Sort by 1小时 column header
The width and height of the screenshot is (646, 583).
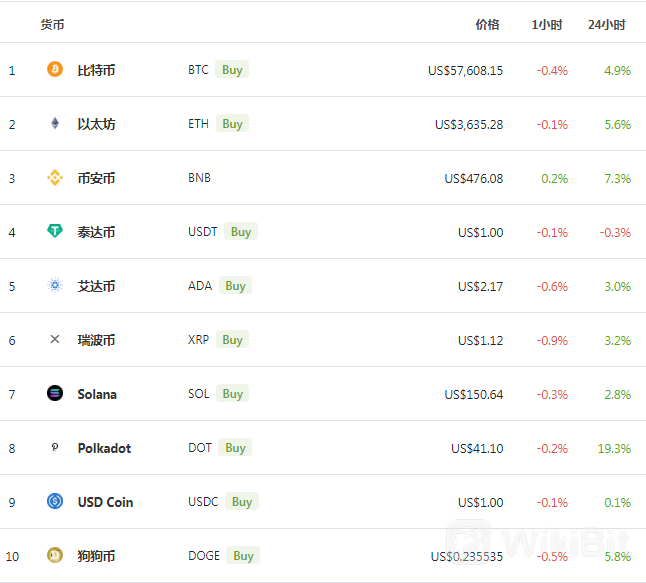[x=547, y=25]
